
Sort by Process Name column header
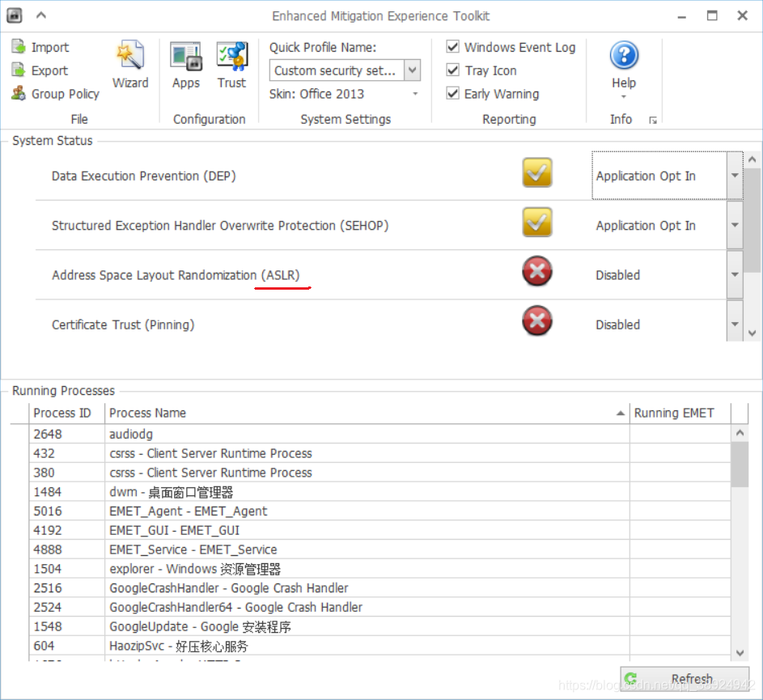coord(367,413)
